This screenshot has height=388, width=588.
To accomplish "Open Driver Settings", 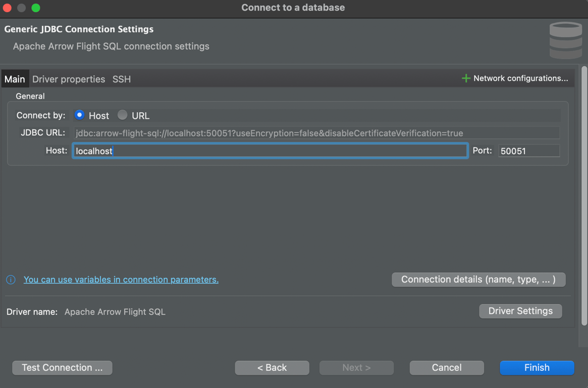I will pyautogui.click(x=520, y=311).
